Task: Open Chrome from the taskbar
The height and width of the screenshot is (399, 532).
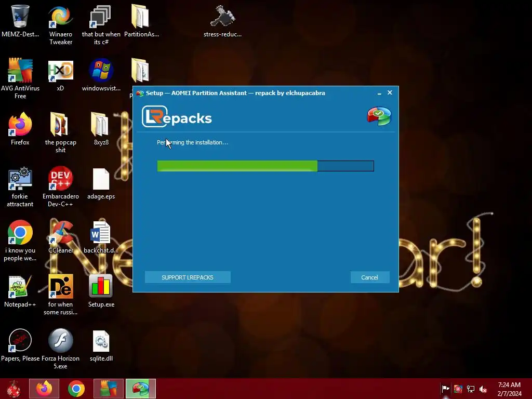Action: (x=76, y=389)
